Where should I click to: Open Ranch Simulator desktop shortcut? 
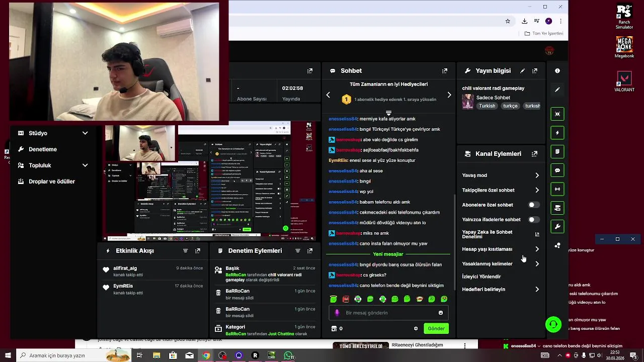pos(624,17)
